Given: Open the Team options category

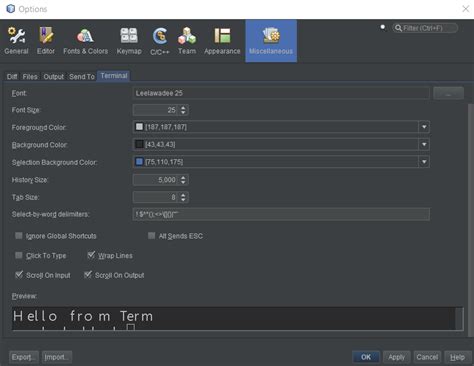Looking at the screenshot, I should [187, 41].
